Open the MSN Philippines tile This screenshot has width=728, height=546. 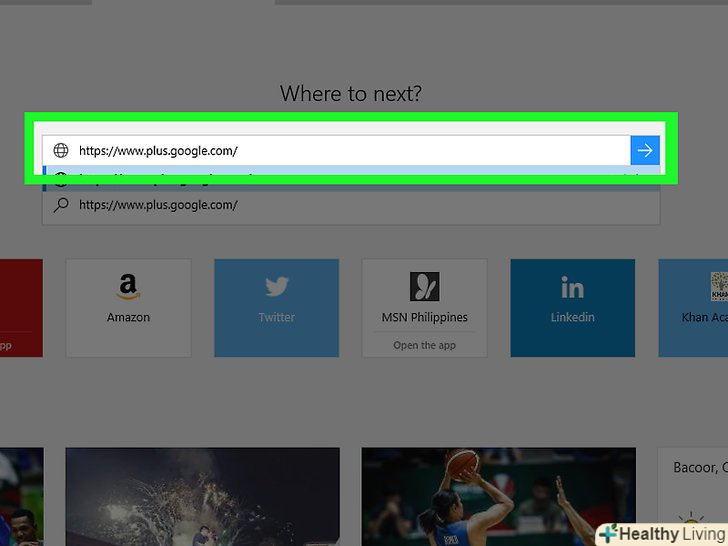(424, 308)
